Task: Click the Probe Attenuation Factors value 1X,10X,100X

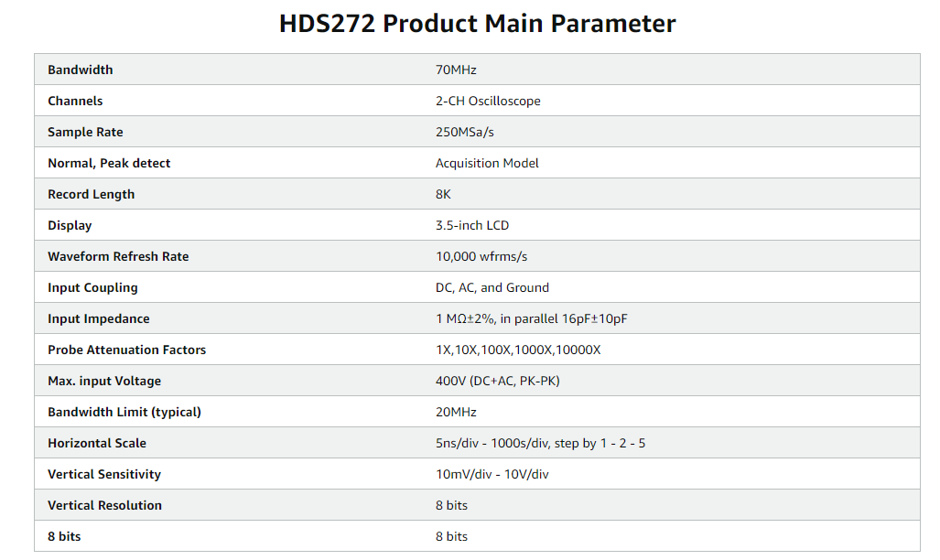Action: pos(518,350)
